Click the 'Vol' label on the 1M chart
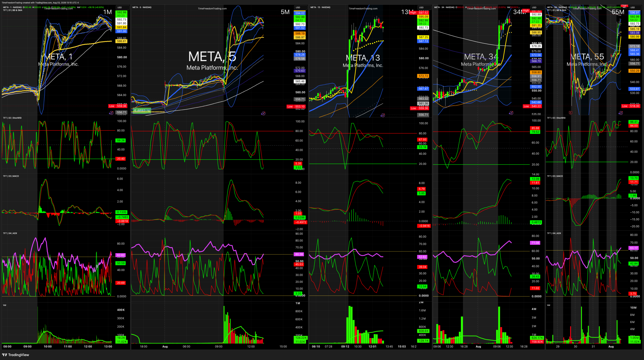Viewport: 644px width, 360px height. point(5,305)
